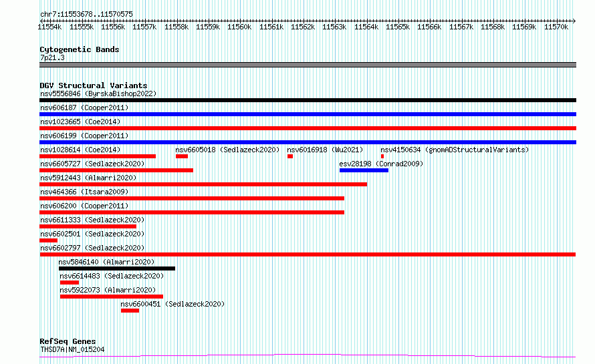
Task: Click the RefSeq Genes track title
Action: pyautogui.click(x=68, y=342)
